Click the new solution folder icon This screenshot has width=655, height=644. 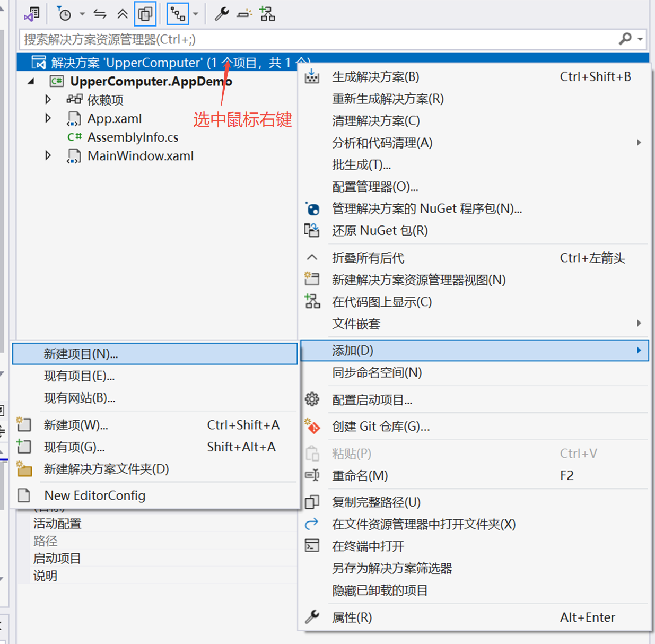coord(24,468)
